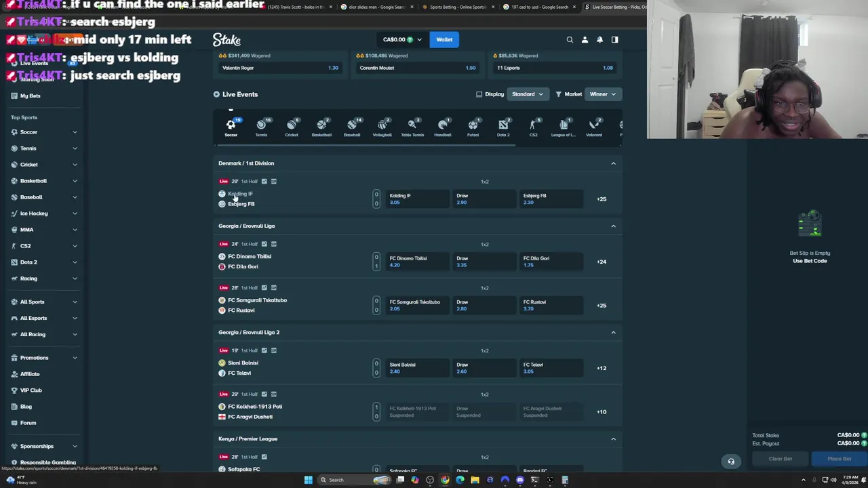Open the CA$0.00 balance currency dropdown
This screenshot has width=868, height=488.
tap(402, 39)
